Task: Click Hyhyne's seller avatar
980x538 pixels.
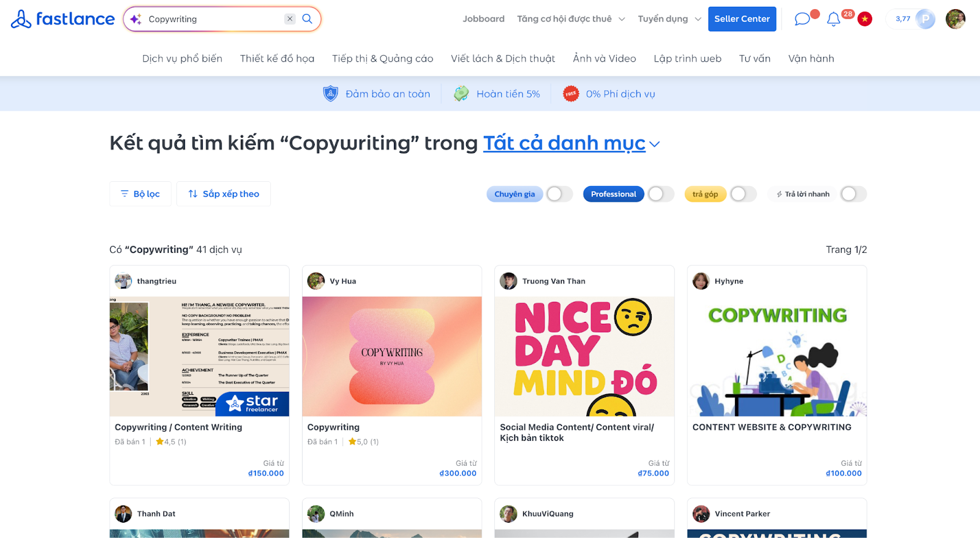Action: pos(701,281)
